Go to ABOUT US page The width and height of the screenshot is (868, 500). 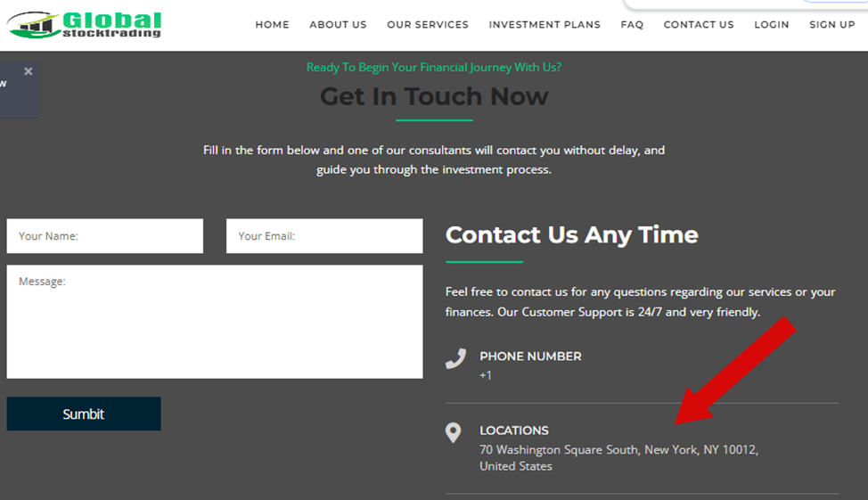[x=338, y=25]
